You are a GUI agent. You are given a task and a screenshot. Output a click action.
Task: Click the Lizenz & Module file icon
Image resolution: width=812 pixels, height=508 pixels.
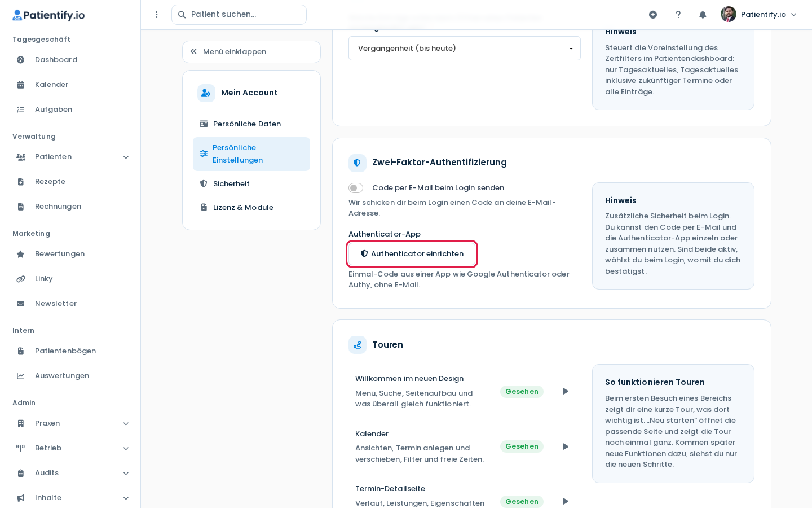tap(204, 208)
